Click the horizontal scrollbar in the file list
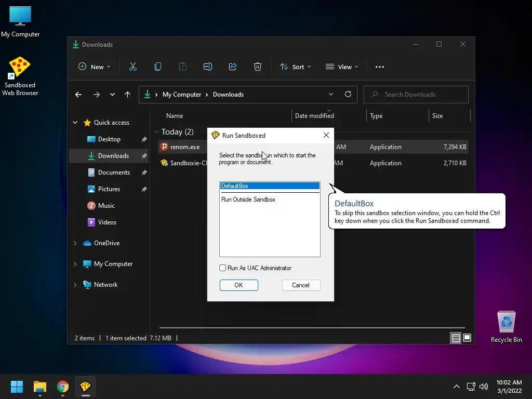This screenshot has width=532, height=399. coord(312,328)
